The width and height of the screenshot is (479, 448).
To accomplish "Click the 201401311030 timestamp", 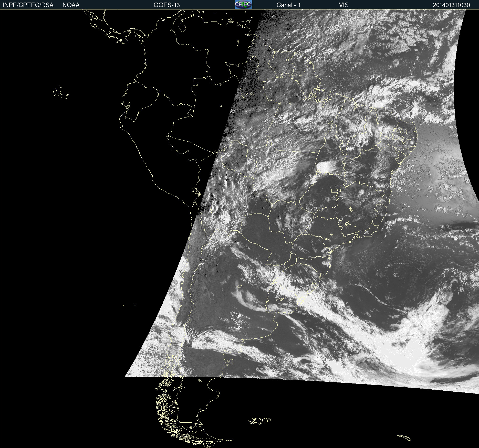I will (451, 5).
